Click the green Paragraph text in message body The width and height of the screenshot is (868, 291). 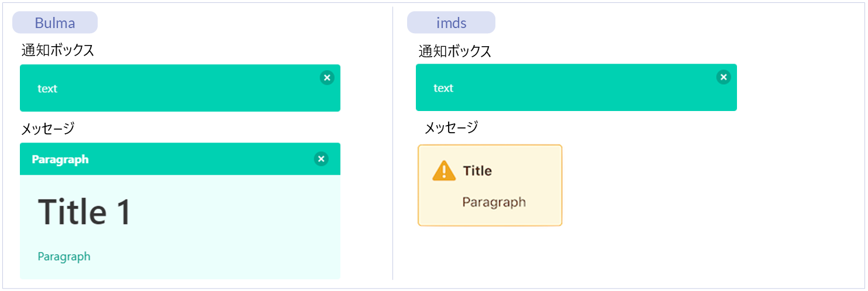point(64,257)
